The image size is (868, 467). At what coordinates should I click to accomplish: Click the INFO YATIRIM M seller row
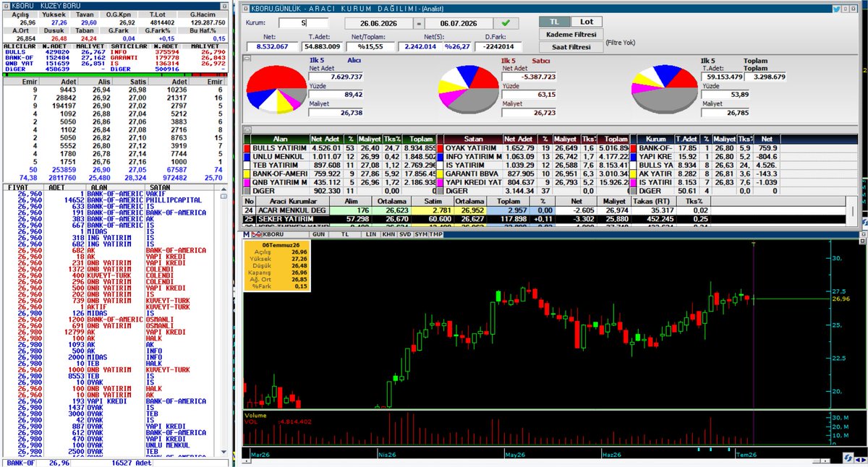coord(532,155)
